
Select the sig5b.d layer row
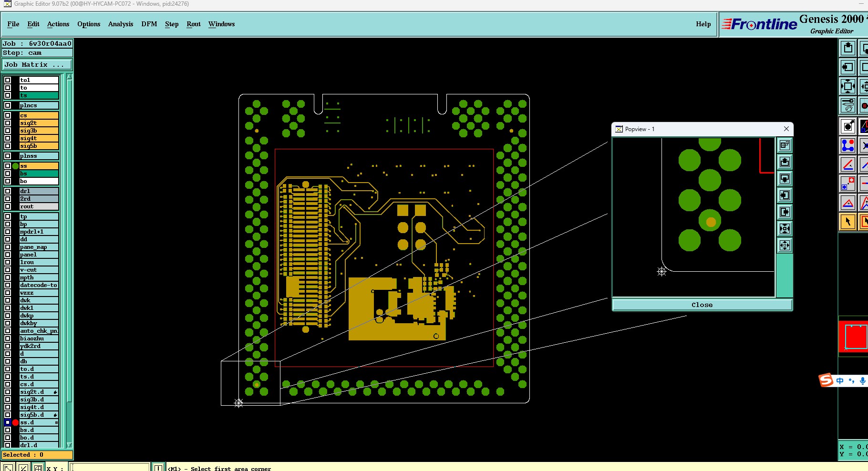(39, 415)
